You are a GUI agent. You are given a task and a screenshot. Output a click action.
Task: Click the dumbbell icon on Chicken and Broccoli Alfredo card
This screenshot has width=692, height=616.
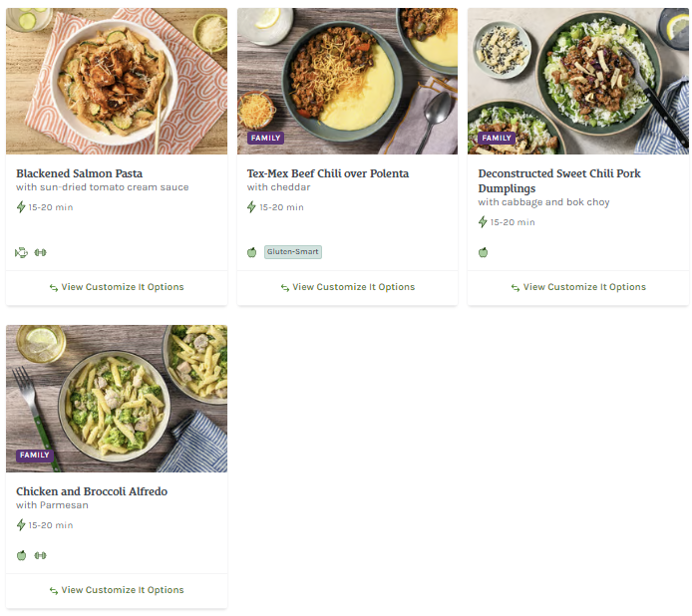pyautogui.click(x=41, y=555)
